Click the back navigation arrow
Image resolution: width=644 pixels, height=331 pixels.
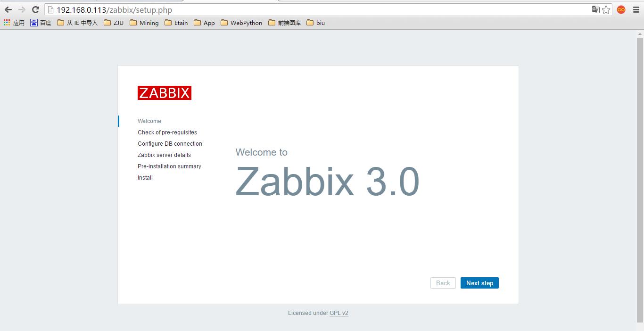click(8, 9)
